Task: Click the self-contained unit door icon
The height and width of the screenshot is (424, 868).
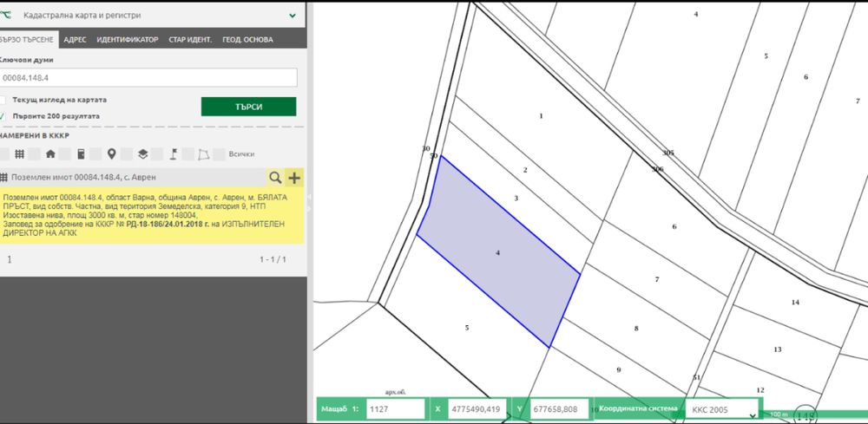Action: (x=81, y=154)
